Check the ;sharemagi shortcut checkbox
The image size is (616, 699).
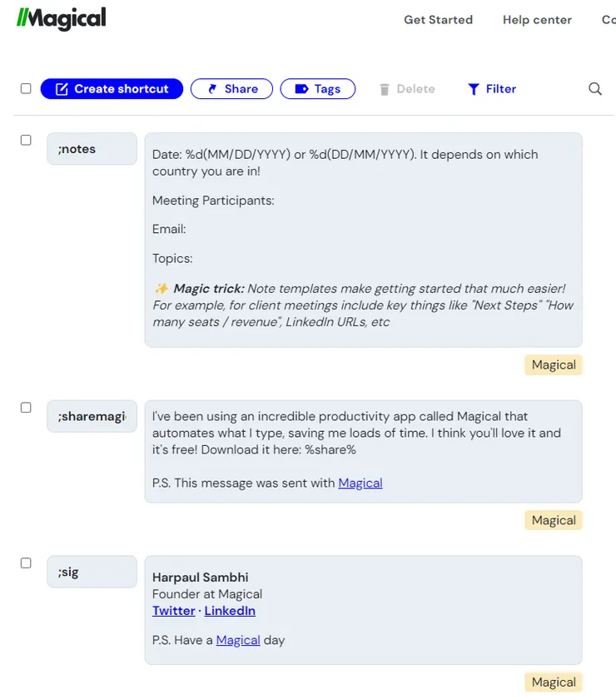click(26, 408)
